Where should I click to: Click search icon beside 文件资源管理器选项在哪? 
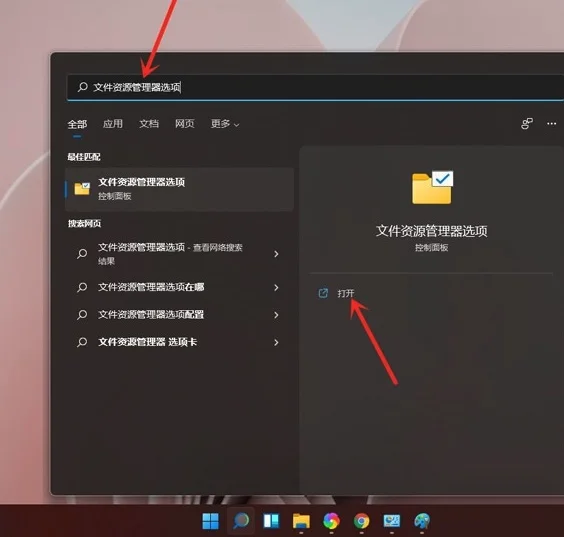82,287
